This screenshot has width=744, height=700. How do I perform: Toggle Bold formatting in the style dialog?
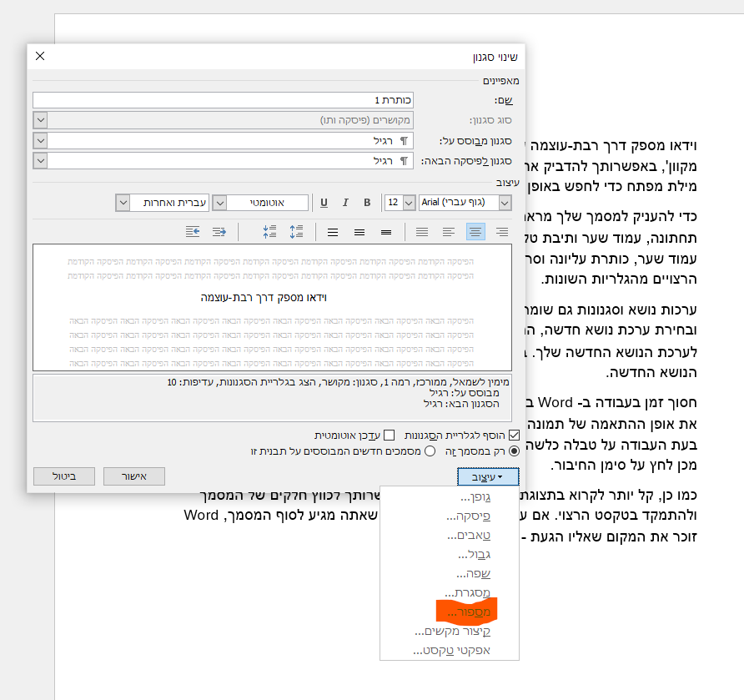367,203
